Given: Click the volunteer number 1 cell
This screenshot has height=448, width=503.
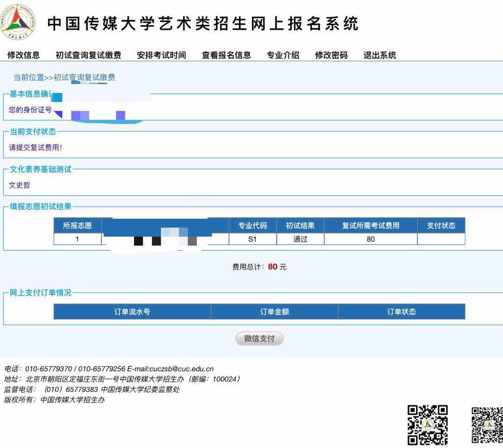Looking at the screenshot, I should [77, 239].
